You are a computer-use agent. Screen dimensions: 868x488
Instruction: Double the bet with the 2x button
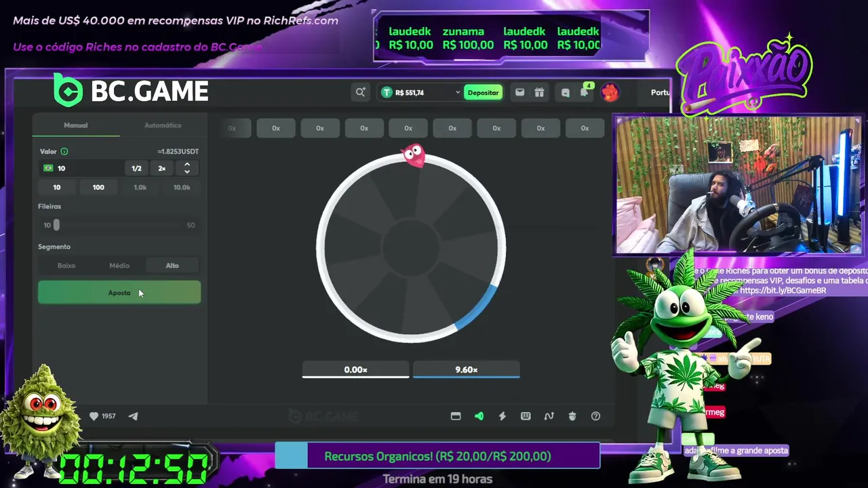pyautogui.click(x=162, y=168)
